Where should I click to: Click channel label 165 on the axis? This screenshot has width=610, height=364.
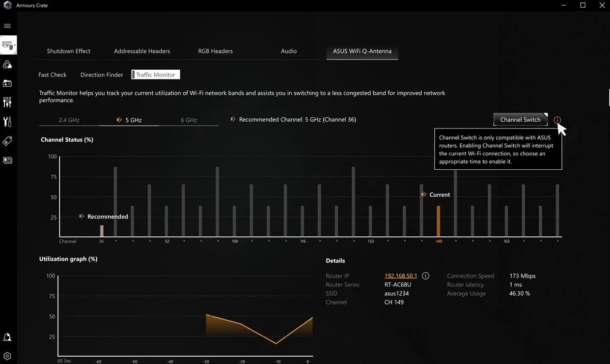click(x=506, y=241)
